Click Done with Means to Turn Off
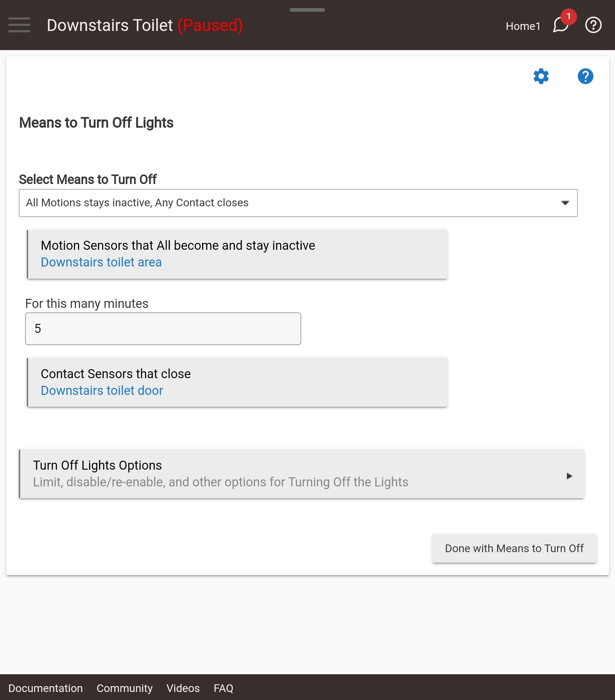 (514, 548)
